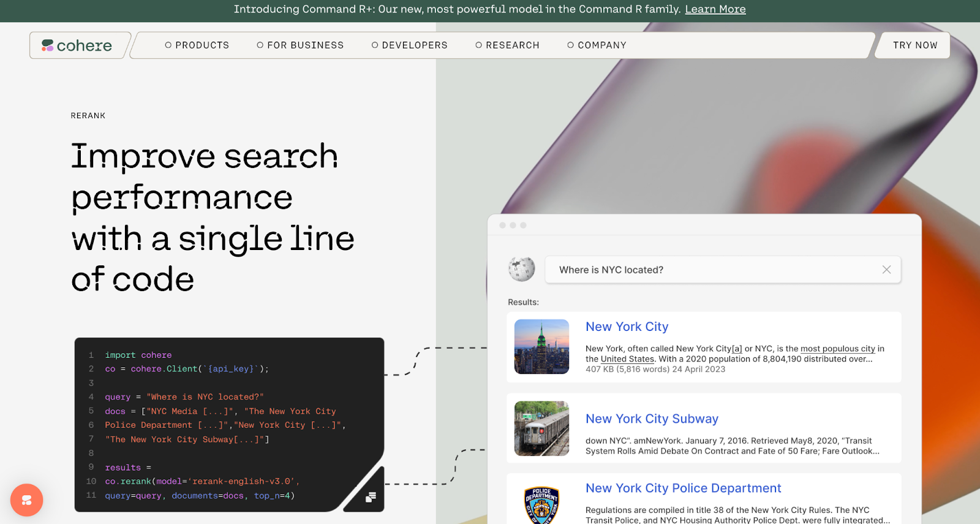Open the Research menu item
This screenshot has height=524, width=980.
coord(507,45)
